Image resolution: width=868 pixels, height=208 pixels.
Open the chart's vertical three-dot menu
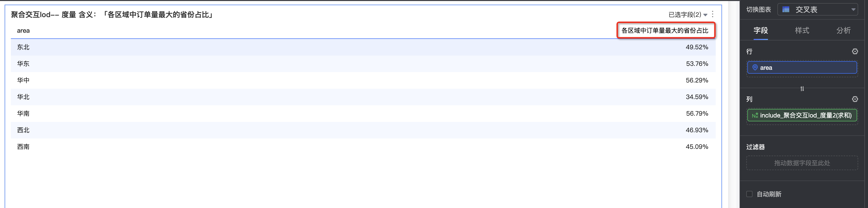pyautogui.click(x=713, y=14)
